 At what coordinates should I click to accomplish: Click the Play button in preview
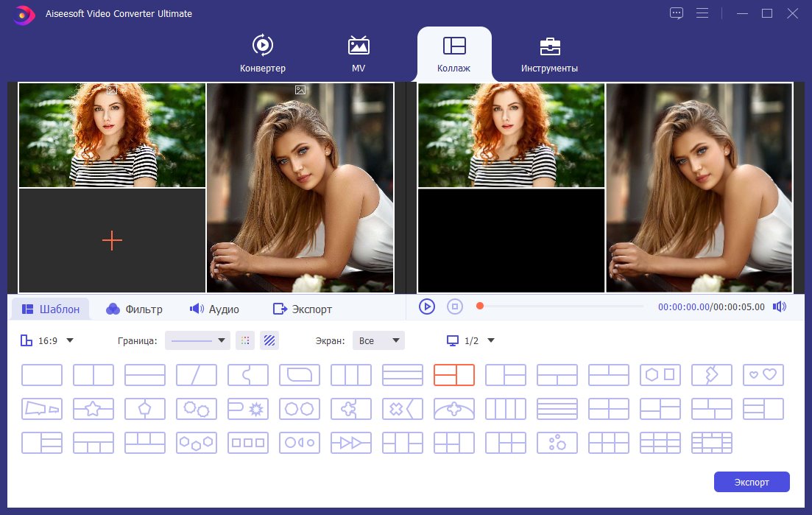[x=427, y=306]
